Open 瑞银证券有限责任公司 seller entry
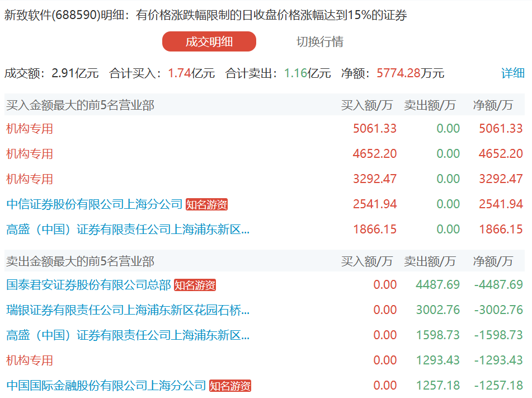Screen dimensions: 532x398 [128, 310]
